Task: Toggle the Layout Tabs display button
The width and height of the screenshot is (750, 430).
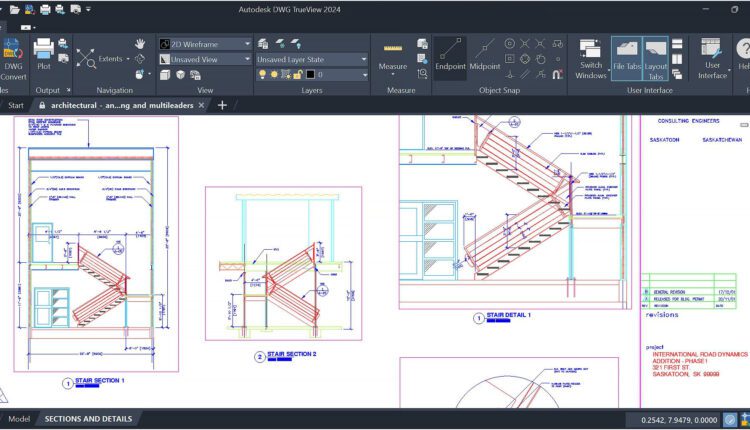Action: [x=655, y=58]
